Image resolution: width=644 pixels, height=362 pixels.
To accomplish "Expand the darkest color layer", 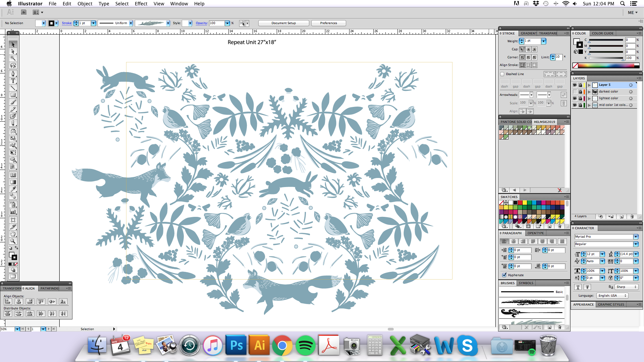I will click(589, 92).
